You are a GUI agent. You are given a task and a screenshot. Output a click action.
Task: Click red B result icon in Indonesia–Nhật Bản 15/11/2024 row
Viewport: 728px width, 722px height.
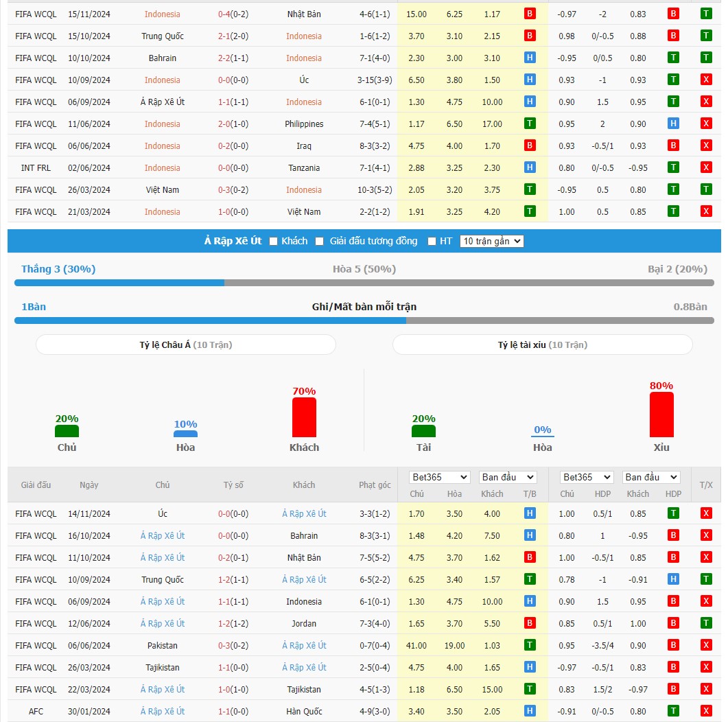pos(529,14)
